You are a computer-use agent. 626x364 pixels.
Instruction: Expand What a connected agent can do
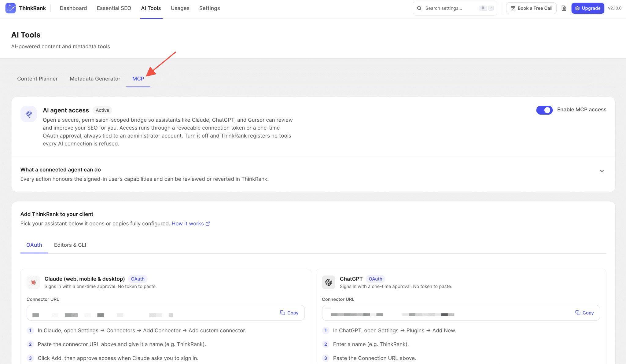[602, 171]
